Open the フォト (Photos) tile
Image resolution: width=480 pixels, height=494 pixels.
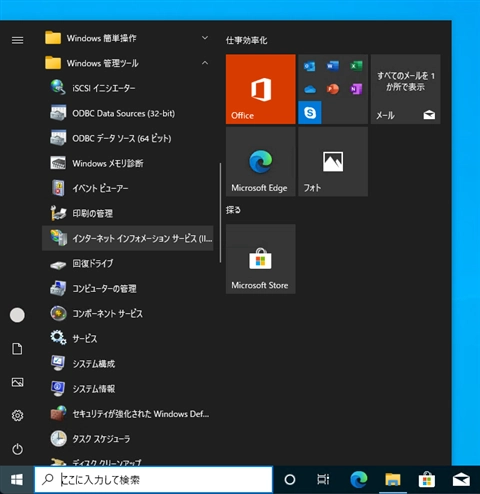tap(333, 162)
